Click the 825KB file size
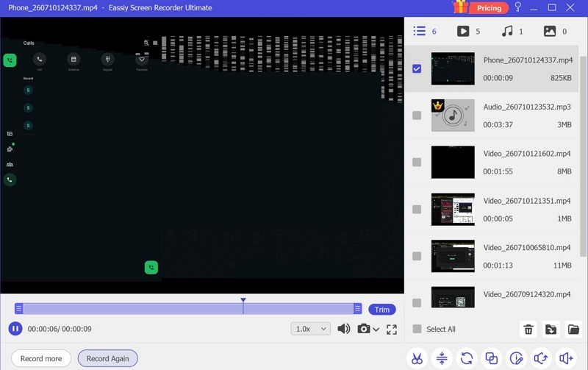Viewport: 588px width, 370px height. click(x=561, y=78)
